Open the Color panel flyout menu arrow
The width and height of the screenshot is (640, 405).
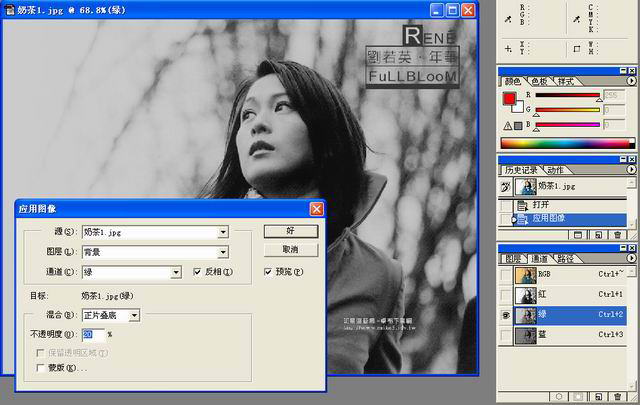tap(630, 81)
